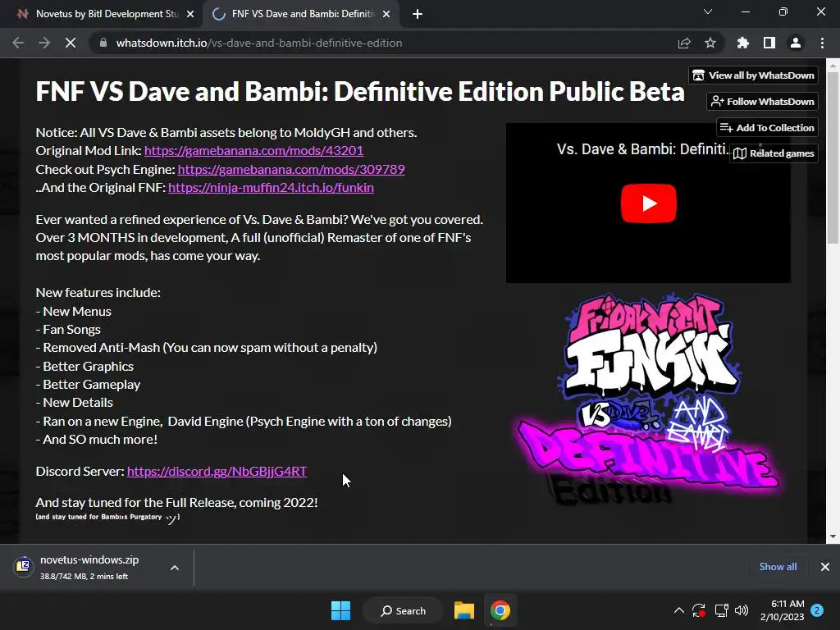Viewport: 840px width, 630px height.
Task: Open the Psych Engine gamebanana link
Action: pyautogui.click(x=291, y=169)
